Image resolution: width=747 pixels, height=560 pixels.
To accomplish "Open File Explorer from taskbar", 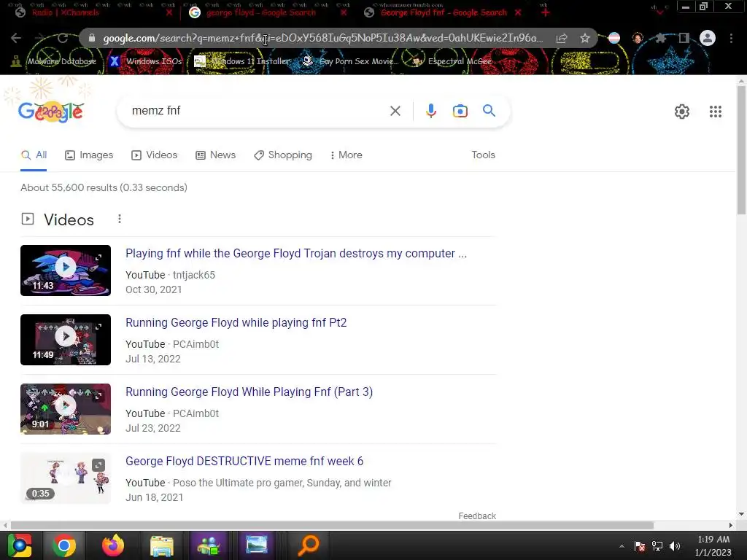I will coord(162,545).
